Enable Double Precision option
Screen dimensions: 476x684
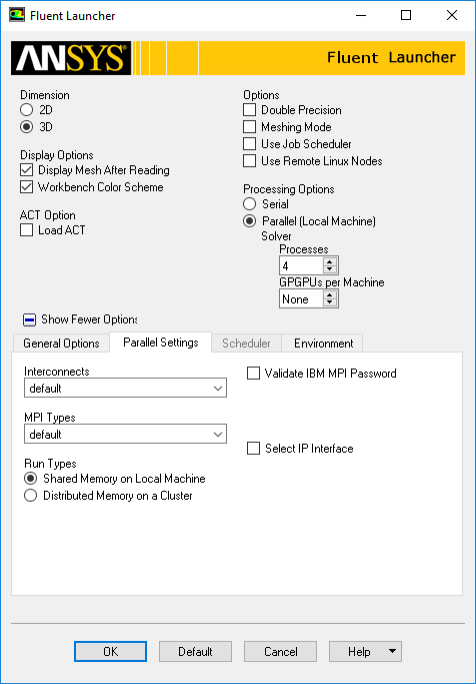click(x=250, y=110)
